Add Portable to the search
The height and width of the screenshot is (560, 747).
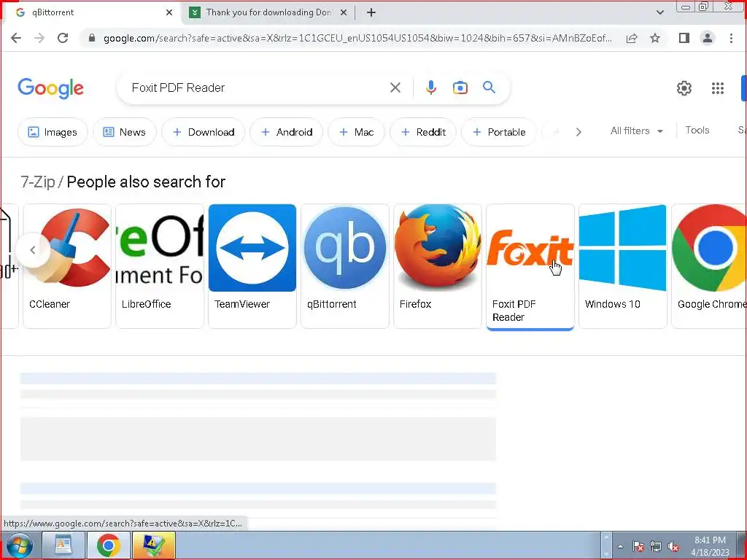[x=499, y=132]
